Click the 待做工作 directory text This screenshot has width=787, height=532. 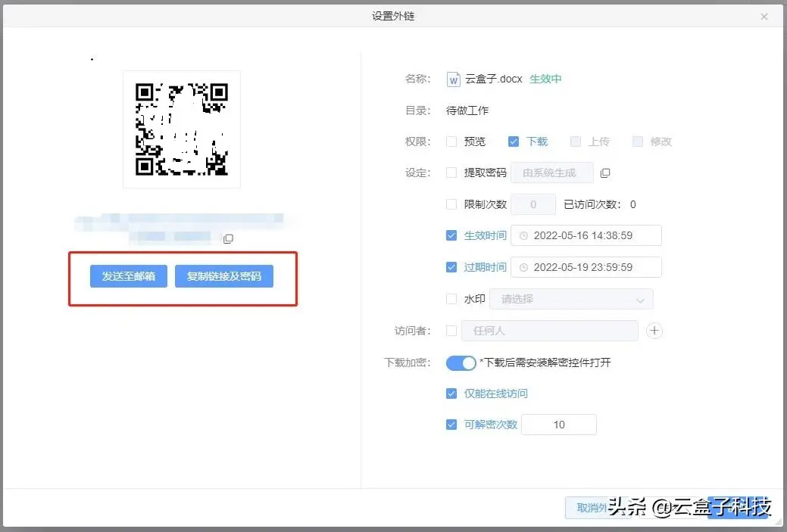pyautogui.click(x=467, y=110)
